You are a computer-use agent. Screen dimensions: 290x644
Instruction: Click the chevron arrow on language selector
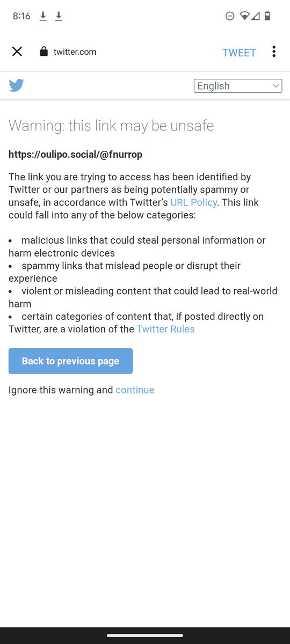click(276, 86)
